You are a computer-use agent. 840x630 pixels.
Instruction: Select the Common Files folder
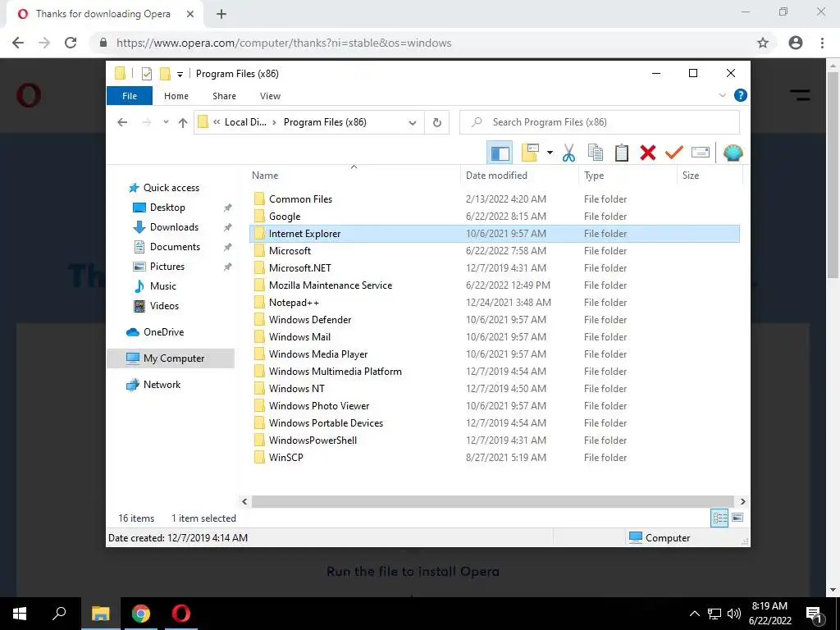pos(495,199)
